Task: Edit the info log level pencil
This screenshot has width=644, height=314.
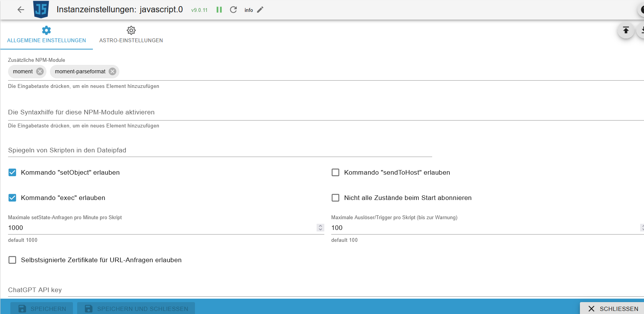Action: (x=260, y=10)
